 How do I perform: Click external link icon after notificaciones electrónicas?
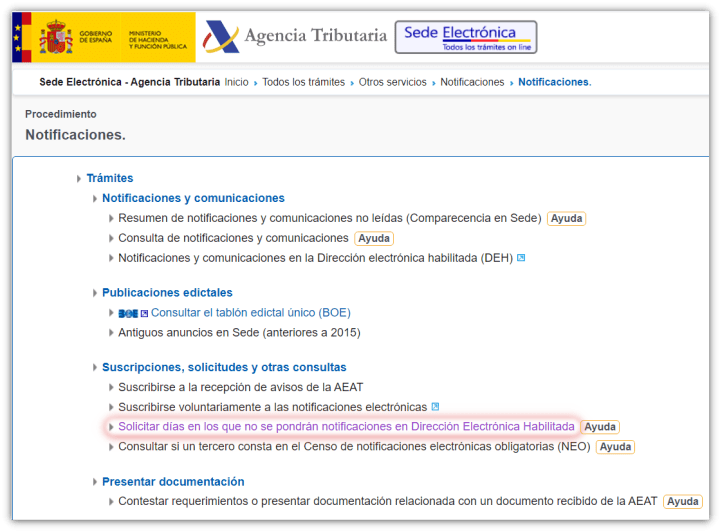point(435,407)
